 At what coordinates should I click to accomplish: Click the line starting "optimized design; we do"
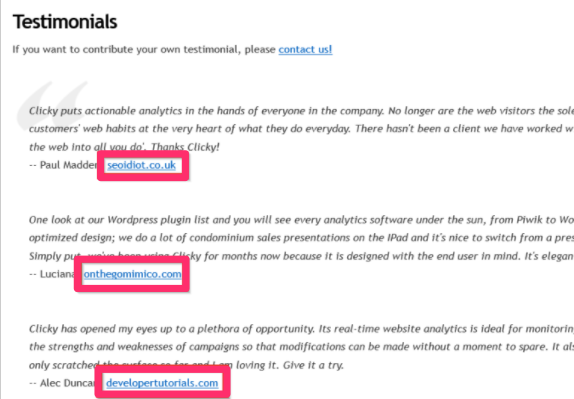(x=301, y=238)
